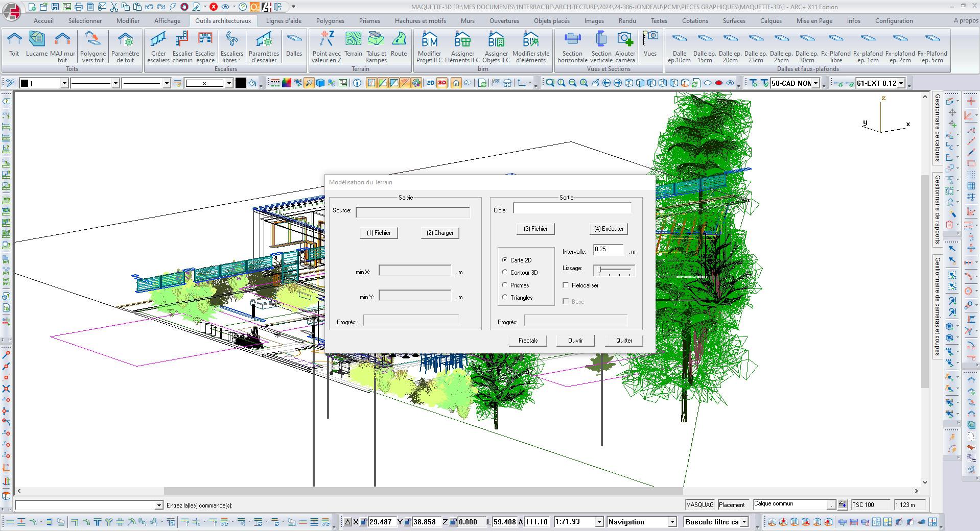Open the Mise en Page tab
The image size is (980, 531).
(x=814, y=21)
